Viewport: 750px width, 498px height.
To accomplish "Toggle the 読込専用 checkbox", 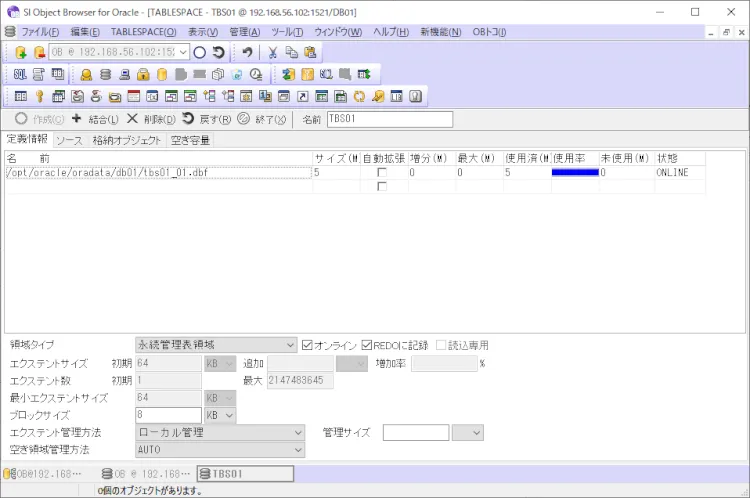I will coord(441,345).
